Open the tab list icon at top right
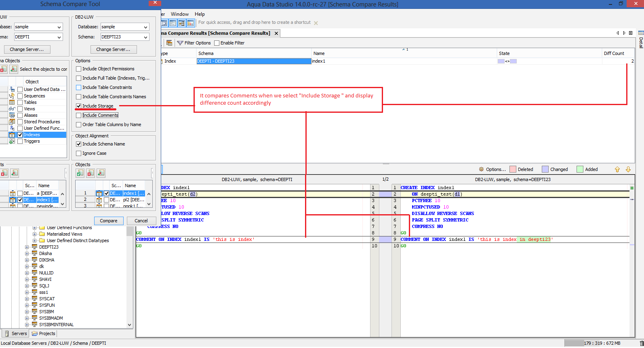This screenshot has width=644, height=348. click(x=631, y=33)
